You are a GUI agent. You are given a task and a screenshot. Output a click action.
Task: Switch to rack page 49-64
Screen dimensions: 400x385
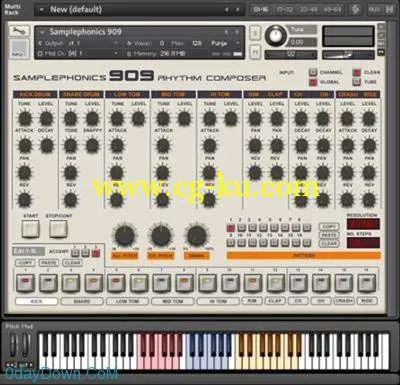332,10
